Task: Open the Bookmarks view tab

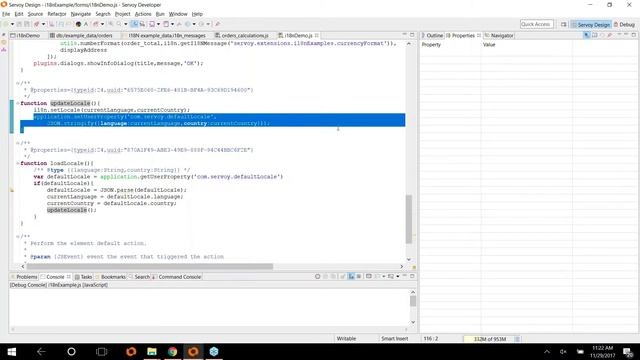Action: 110,277
